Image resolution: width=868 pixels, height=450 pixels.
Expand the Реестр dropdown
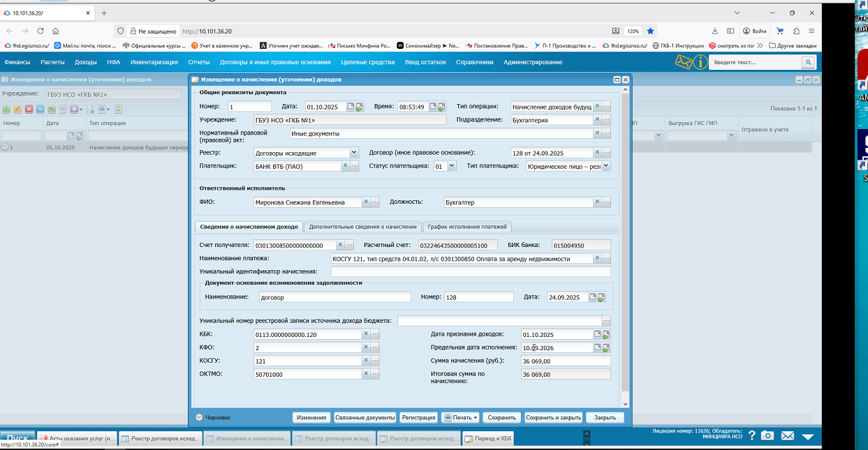click(354, 153)
